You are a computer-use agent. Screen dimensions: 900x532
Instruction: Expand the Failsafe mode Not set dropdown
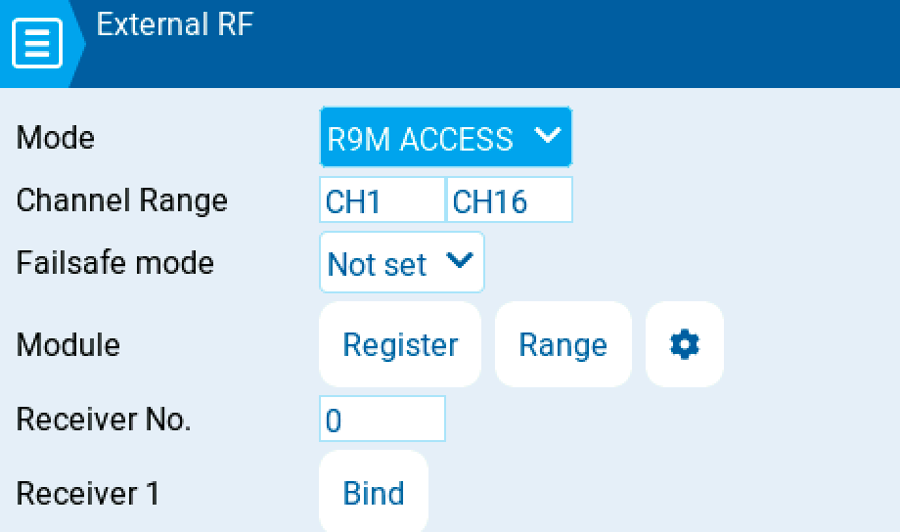tap(401, 263)
